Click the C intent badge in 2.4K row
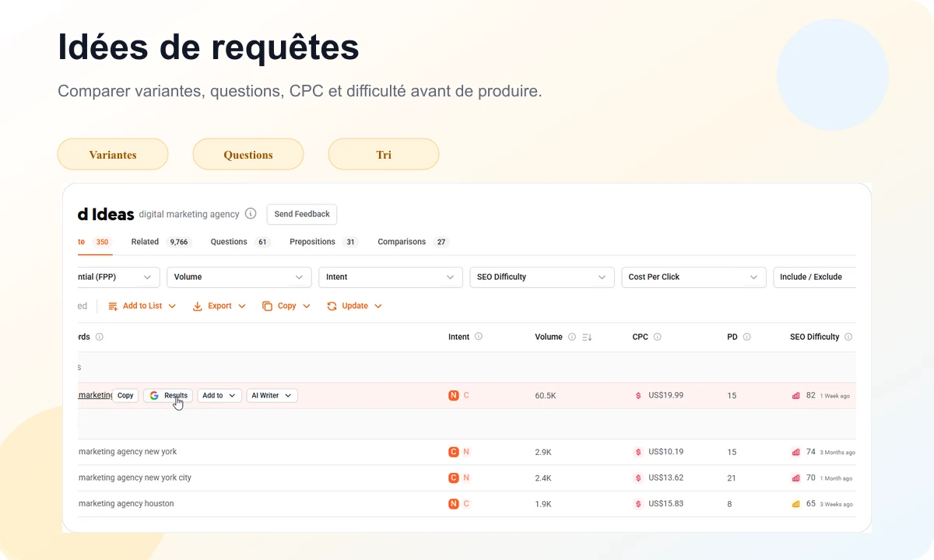Viewport: 934px width, 560px height. click(x=454, y=478)
